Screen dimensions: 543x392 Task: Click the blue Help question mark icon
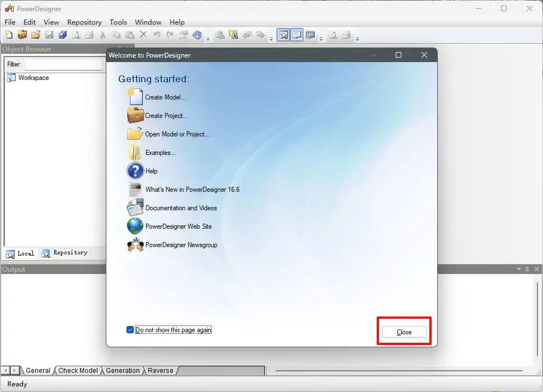(135, 171)
